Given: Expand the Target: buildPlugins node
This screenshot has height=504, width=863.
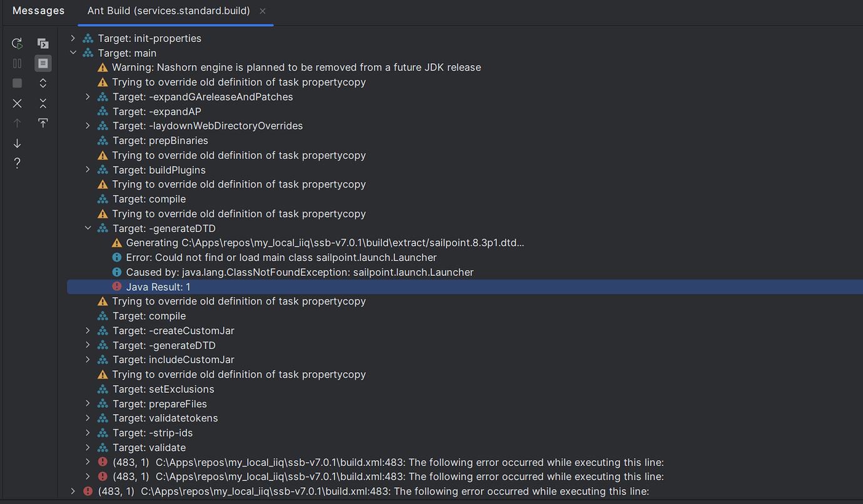Looking at the screenshot, I should point(88,169).
